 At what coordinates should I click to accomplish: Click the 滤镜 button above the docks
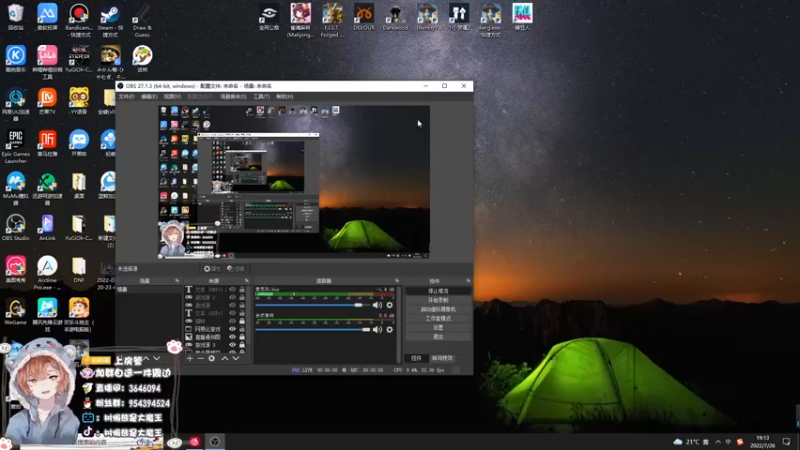pyautogui.click(x=236, y=268)
